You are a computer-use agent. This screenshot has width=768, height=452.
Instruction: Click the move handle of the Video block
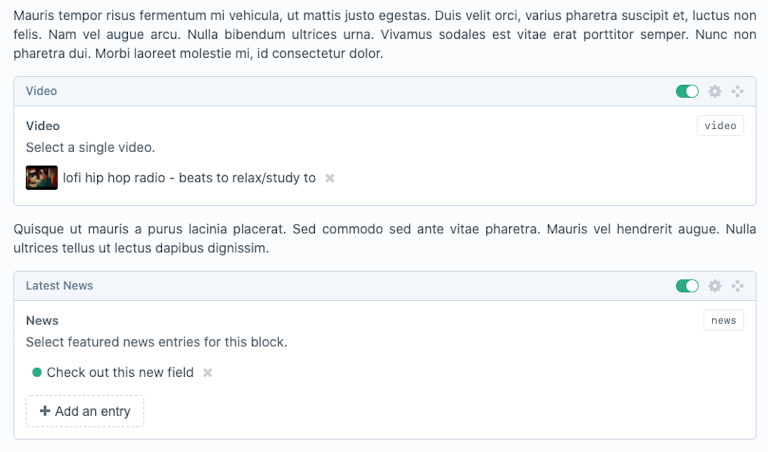click(738, 91)
